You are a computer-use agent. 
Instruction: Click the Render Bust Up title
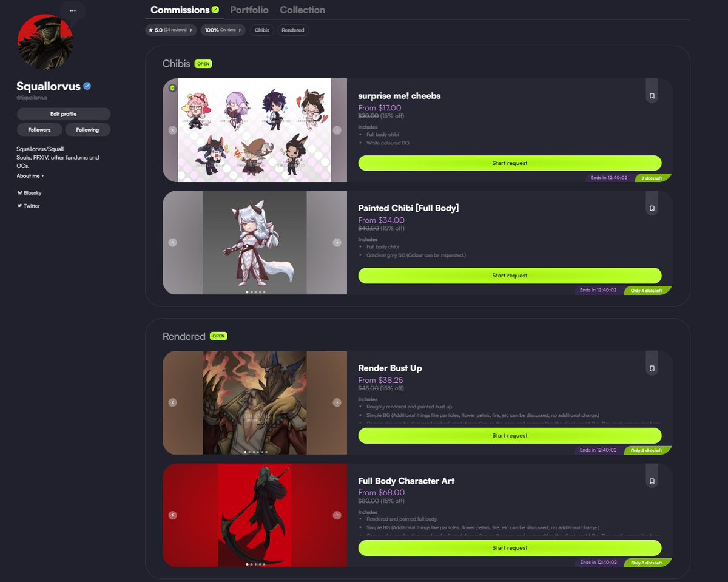[390, 368]
